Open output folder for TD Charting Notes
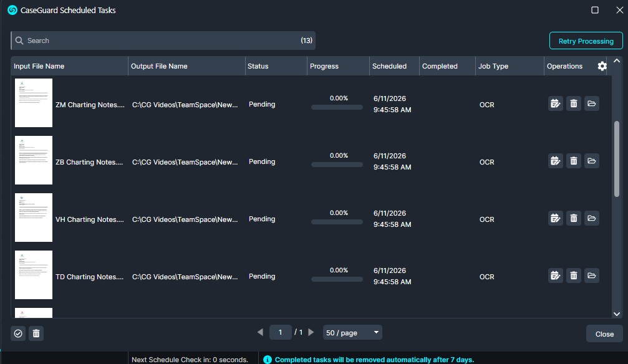 (x=592, y=275)
